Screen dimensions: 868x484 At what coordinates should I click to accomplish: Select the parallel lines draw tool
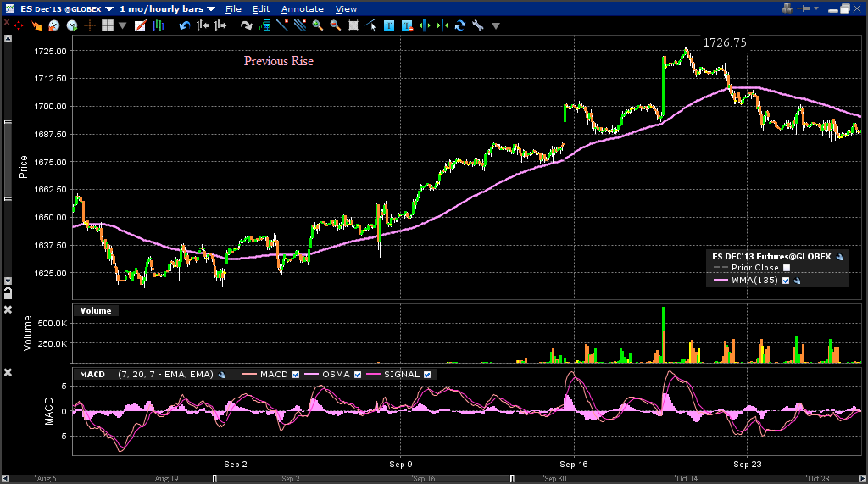300,25
